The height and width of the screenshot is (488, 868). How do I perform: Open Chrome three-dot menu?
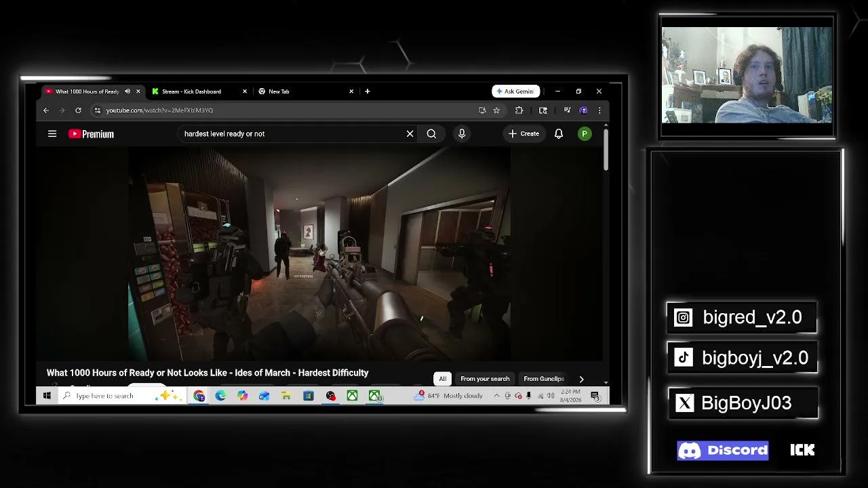(599, 110)
